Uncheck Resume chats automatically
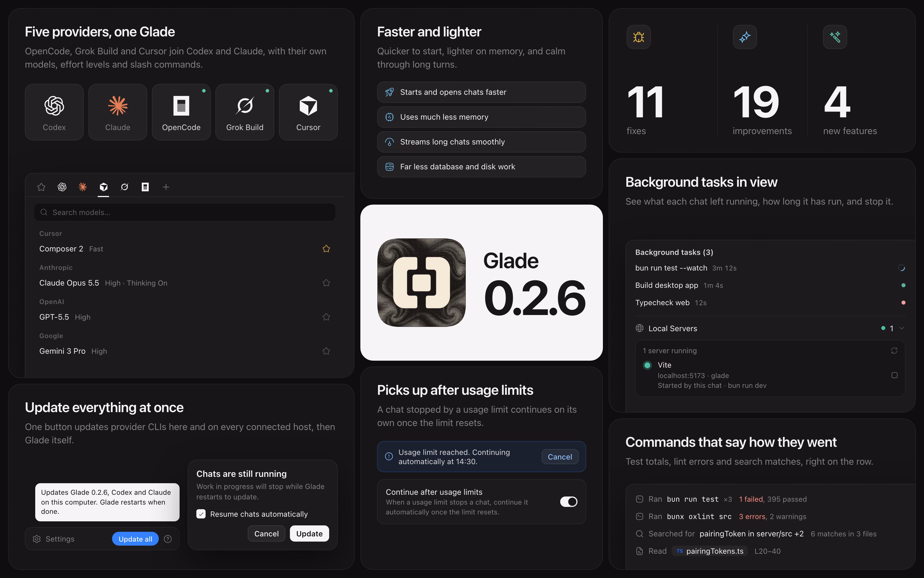The width and height of the screenshot is (924, 578). (201, 514)
